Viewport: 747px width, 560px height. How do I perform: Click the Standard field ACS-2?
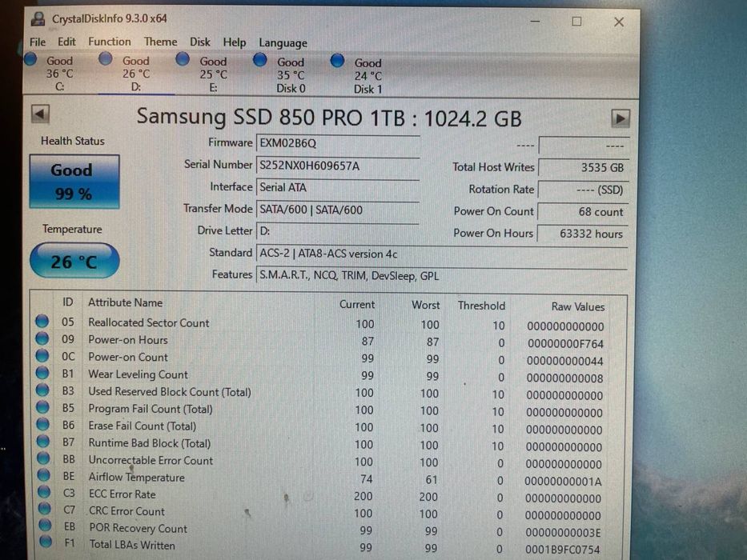coord(442,254)
